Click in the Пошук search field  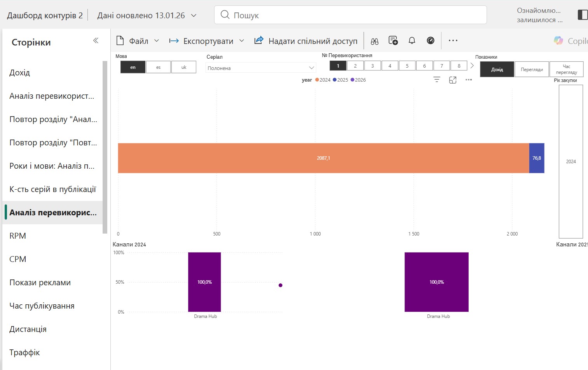click(x=351, y=15)
